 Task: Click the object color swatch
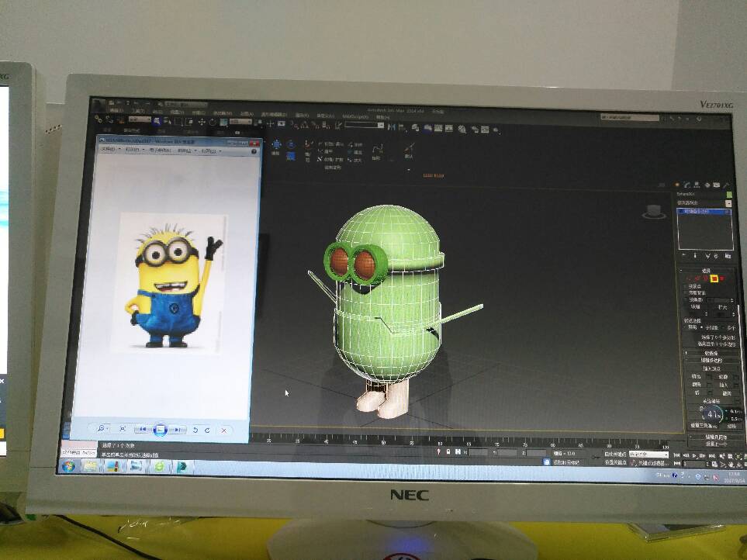coord(729,194)
